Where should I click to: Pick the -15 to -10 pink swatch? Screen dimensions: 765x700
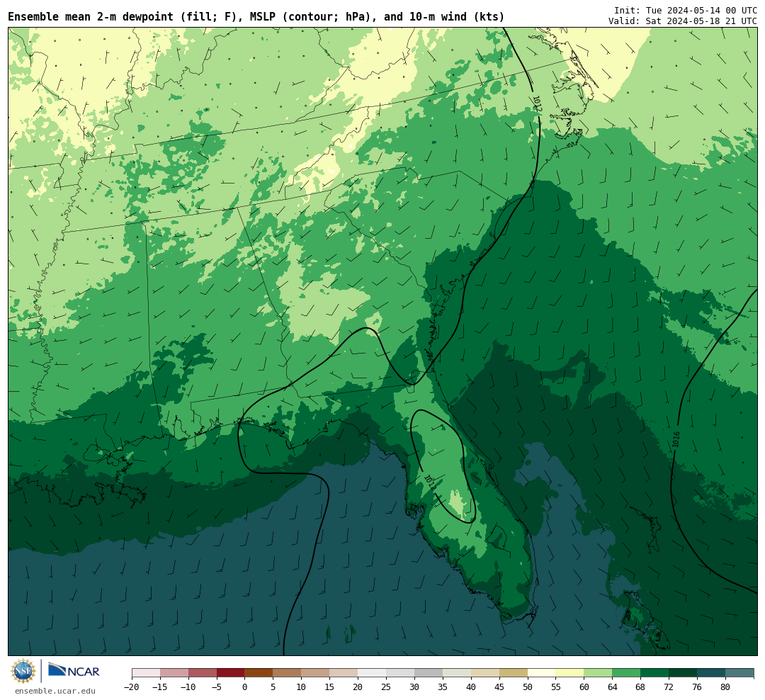[x=174, y=673]
